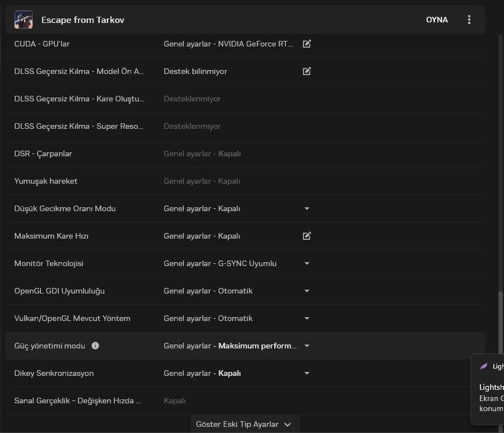Click the Monitör Teknolojisi label
The height and width of the screenshot is (433, 504).
(49, 263)
